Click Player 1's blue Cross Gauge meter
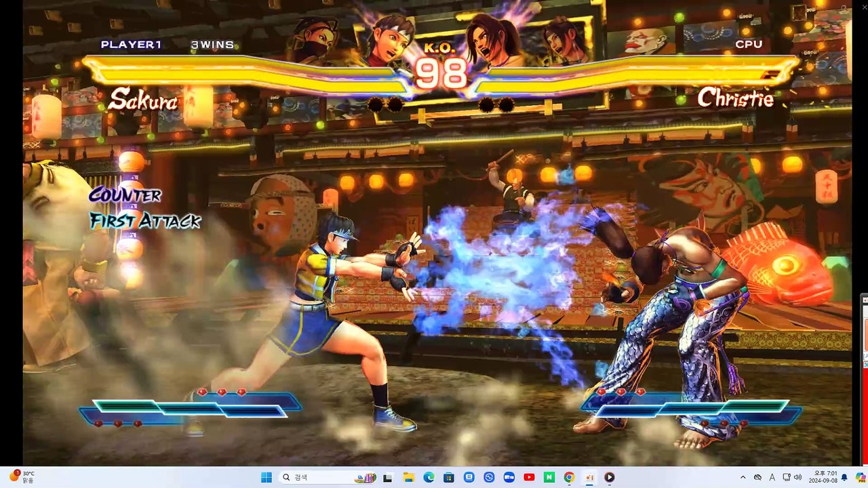Screen dimensions: 868x488 coord(190,409)
